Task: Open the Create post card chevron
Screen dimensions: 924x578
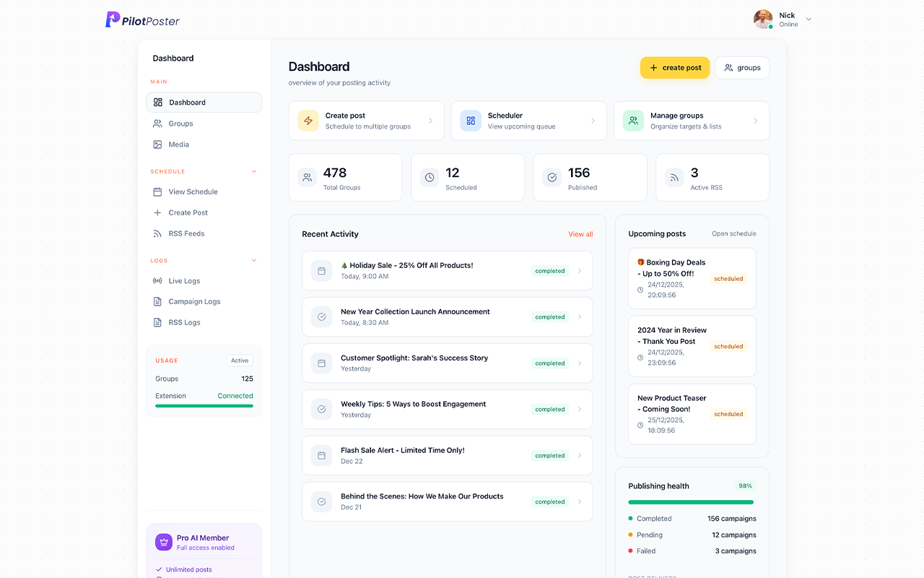Action: point(431,121)
